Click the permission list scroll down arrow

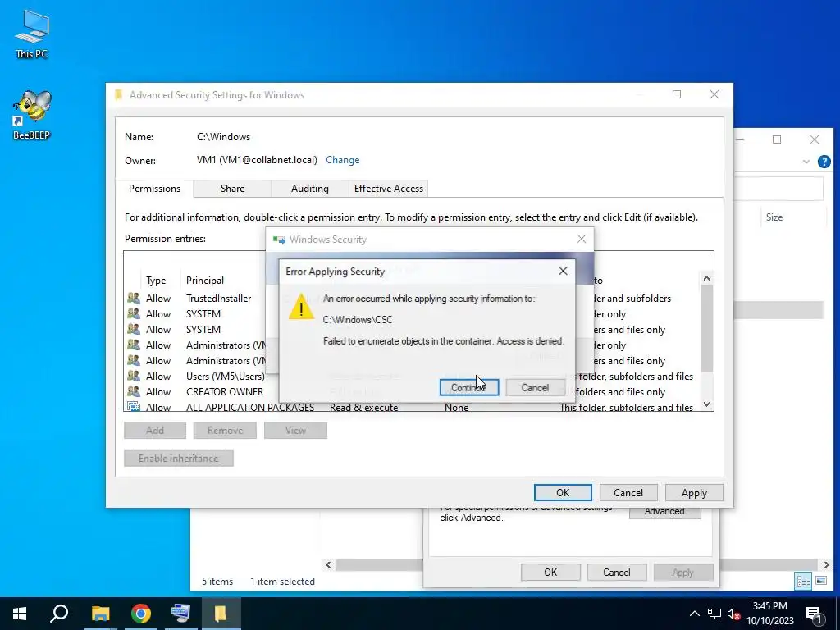[706, 404]
